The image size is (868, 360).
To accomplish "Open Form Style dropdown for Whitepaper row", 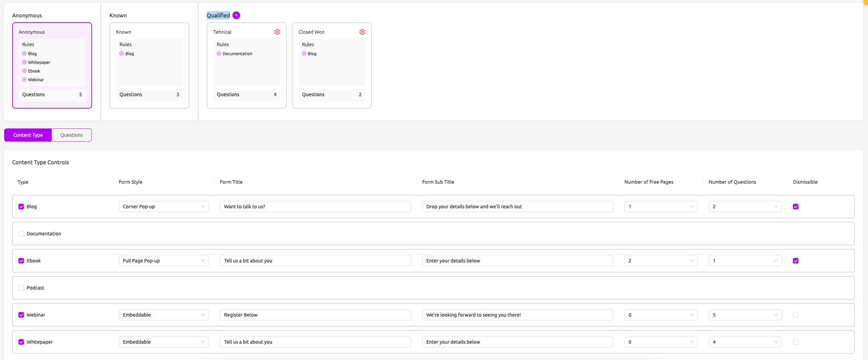I will (164, 342).
